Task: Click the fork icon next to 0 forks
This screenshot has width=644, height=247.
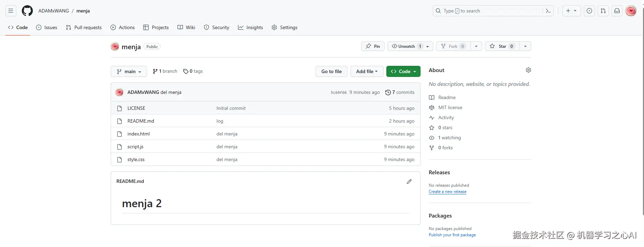Action: (x=432, y=148)
